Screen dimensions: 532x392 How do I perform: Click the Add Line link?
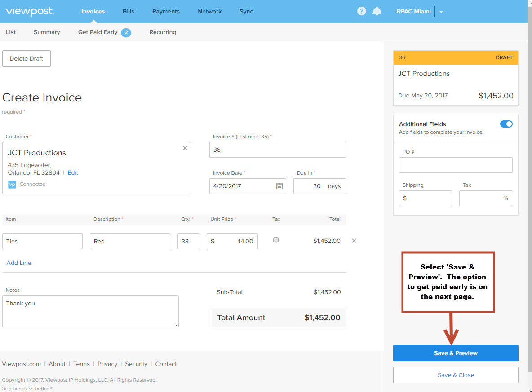19,263
